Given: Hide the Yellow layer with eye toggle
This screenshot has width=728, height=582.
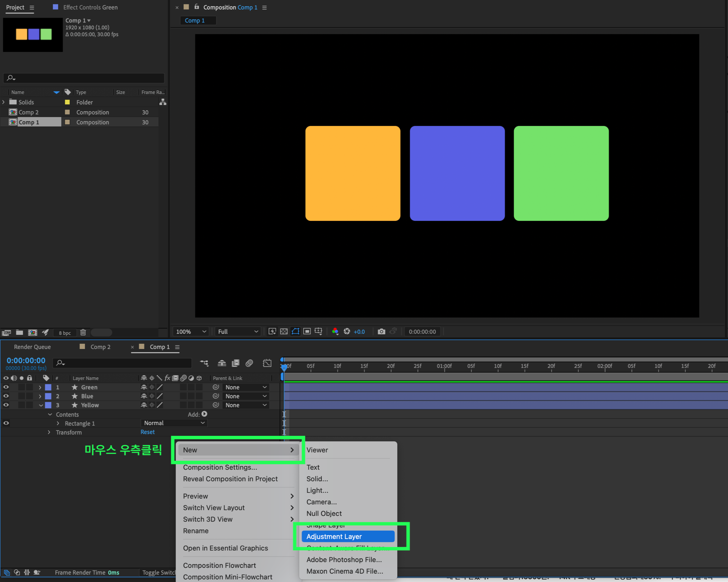Looking at the screenshot, I should (6, 405).
